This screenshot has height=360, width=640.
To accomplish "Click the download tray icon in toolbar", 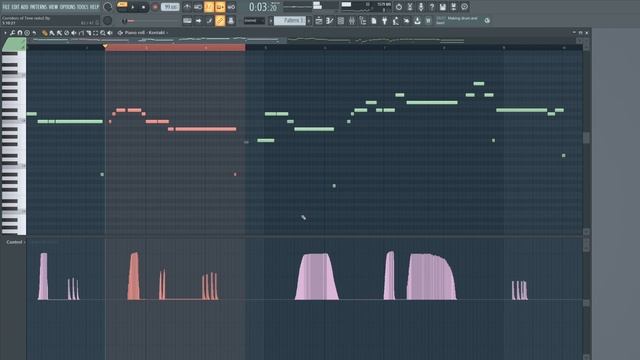I will tap(418, 20).
